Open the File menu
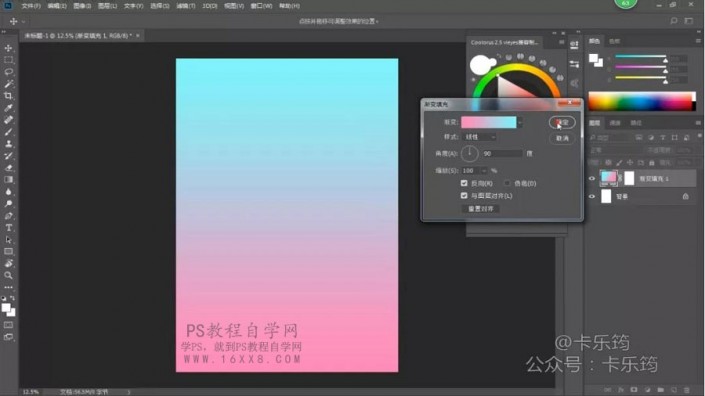The image size is (705, 396). click(31, 6)
